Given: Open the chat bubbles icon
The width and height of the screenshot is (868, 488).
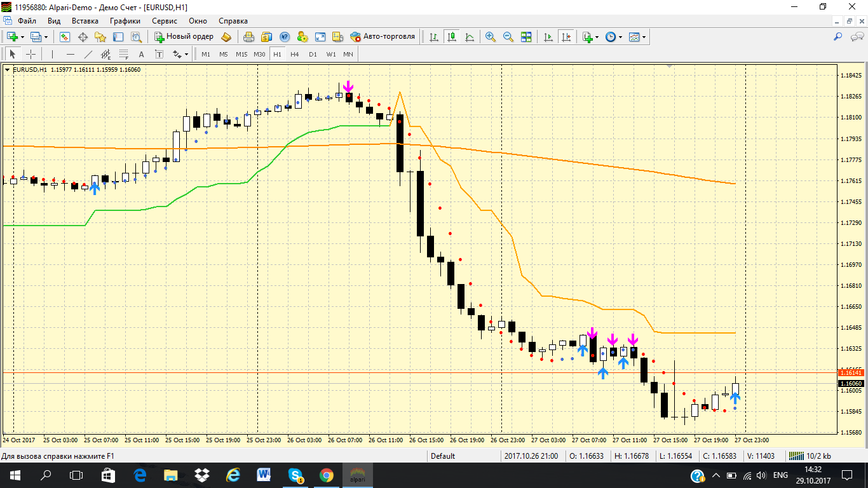Looking at the screenshot, I should click(x=856, y=37).
